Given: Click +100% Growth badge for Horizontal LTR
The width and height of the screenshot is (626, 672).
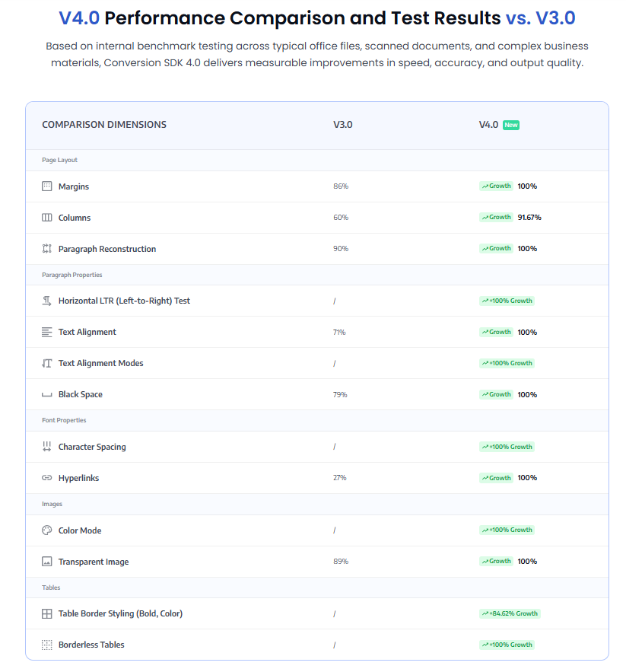Looking at the screenshot, I should tap(507, 301).
